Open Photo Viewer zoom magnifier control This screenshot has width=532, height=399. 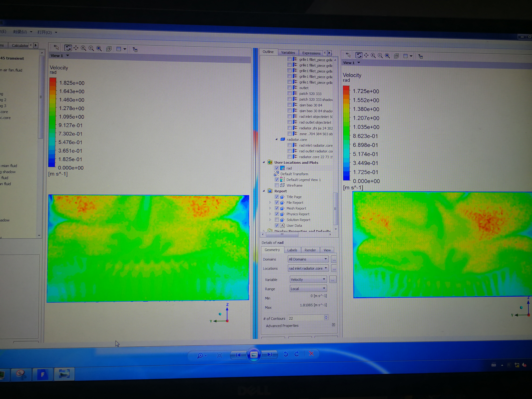tap(202, 355)
